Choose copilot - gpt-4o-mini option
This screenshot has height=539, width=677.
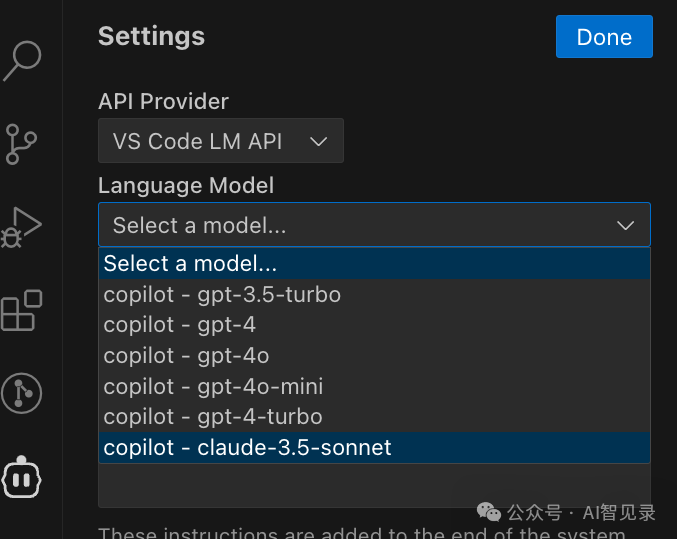click(x=213, y=386)
